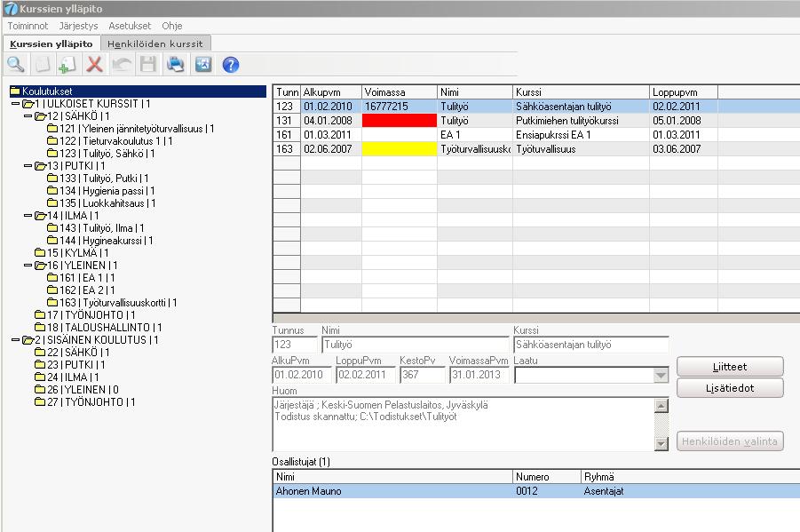Click the LoppuPvm field 02.02.2011
800x532 pixels.
tap(365, 375)
